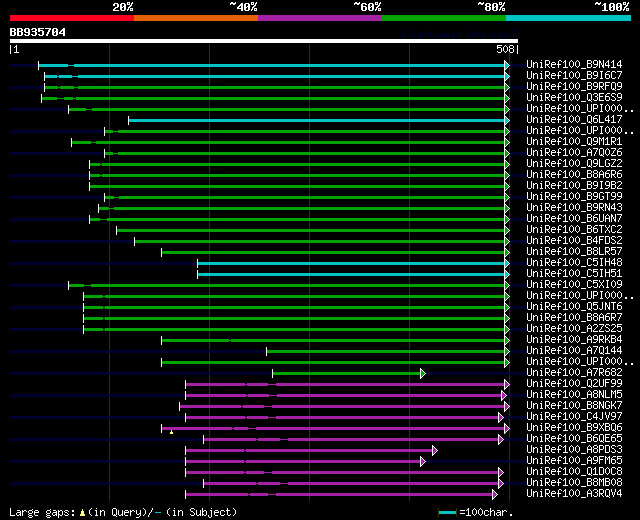This screenshot has height=520, width=640.
Task: Select the UniRef100_B9GT99 label
Action: tap(574, 197)
